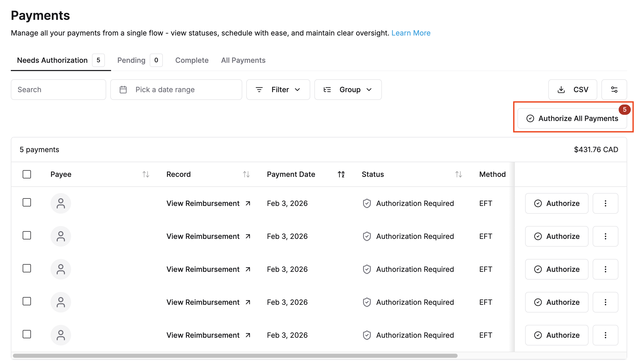Image resolution: width=638 pixels, height=364 pixels.
Task: Sort by Status column arrows
Action: (458, 174)
